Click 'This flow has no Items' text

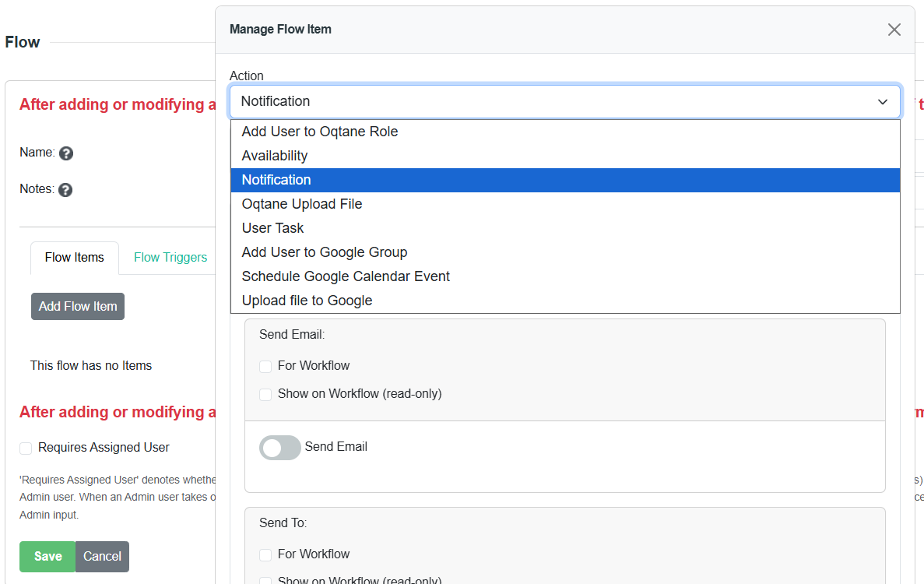click(x=91, y=365)
